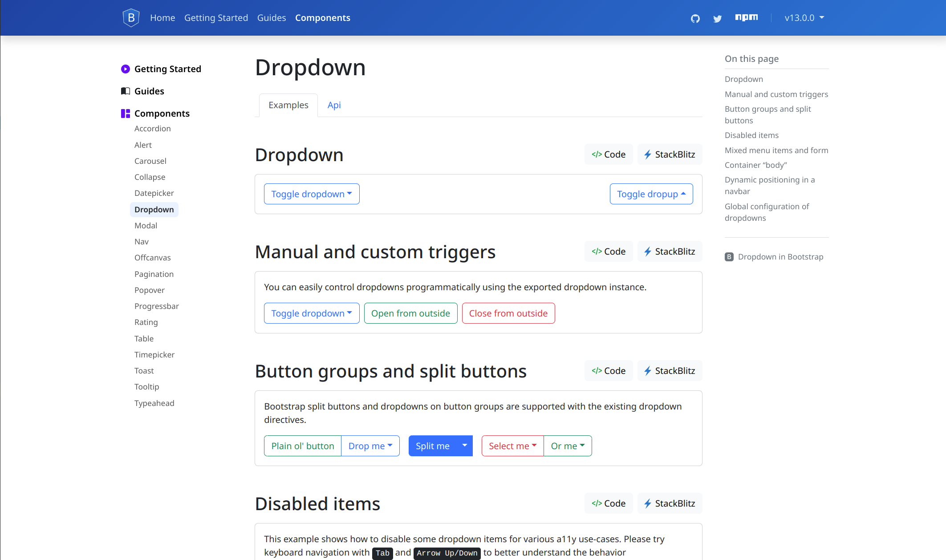The image size is (946, 560).
Task: Expand the Or me dropdown
Action: click(567, 446)
